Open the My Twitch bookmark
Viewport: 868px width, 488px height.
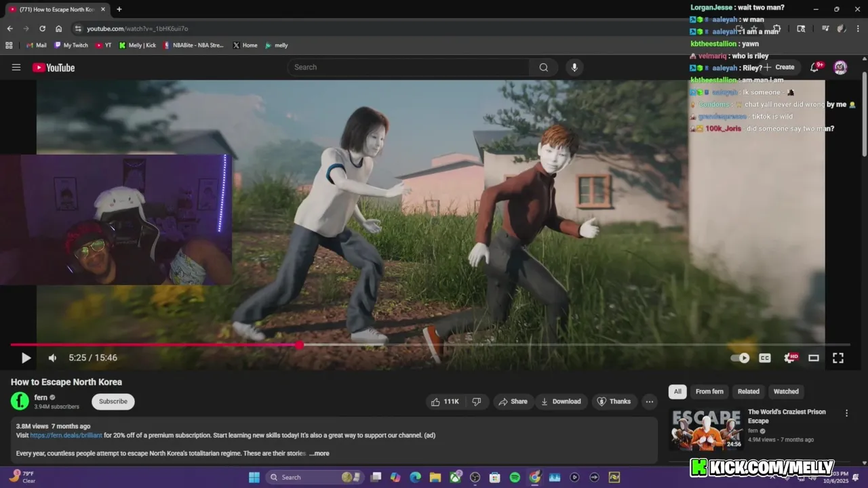pos(71,45)
